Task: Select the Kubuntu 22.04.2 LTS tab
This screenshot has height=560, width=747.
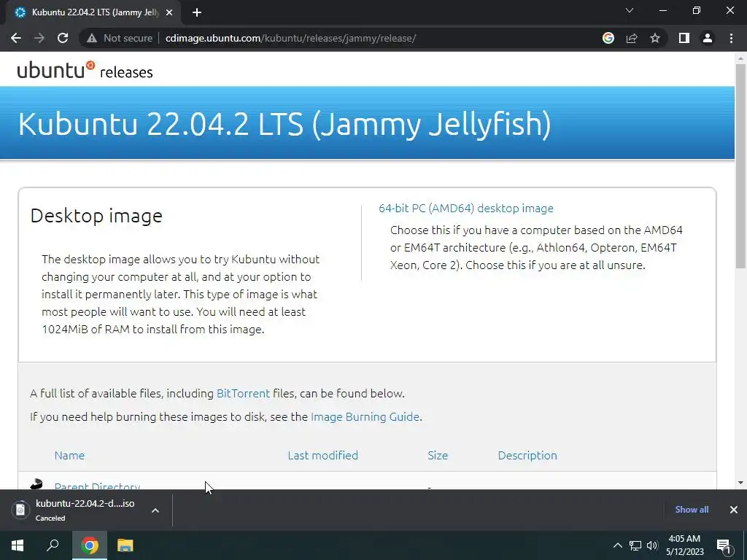Action: click(x=94, y=13)
